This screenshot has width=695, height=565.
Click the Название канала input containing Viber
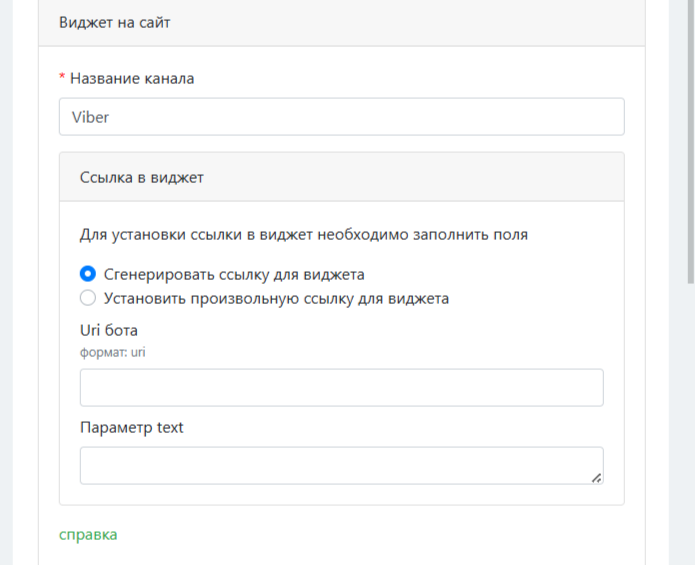340,116
